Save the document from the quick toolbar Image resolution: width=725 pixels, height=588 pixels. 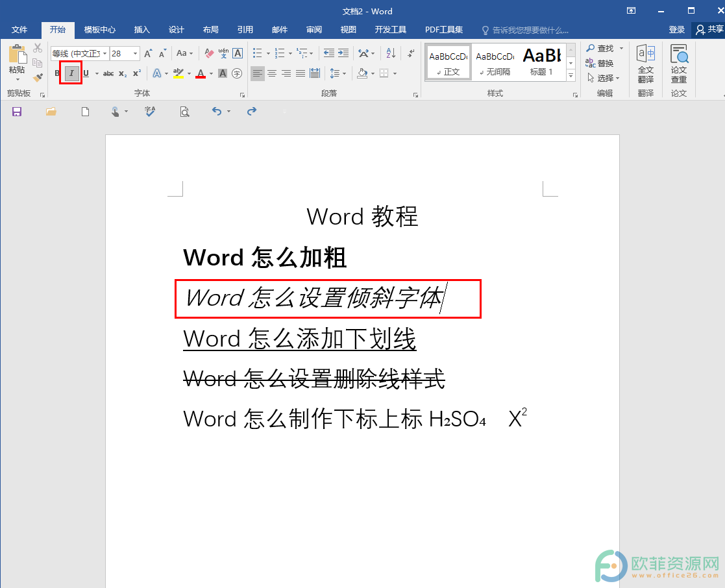coord(17,112)
